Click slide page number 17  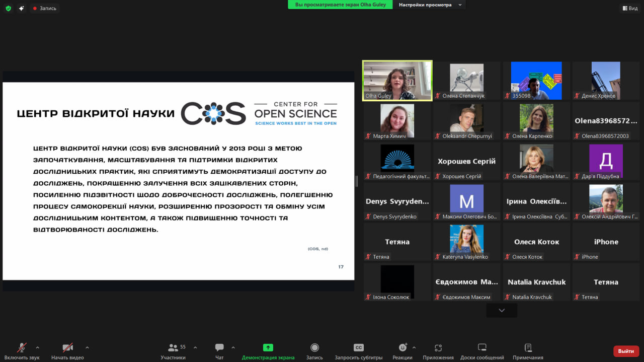click(x=341, y=267)
